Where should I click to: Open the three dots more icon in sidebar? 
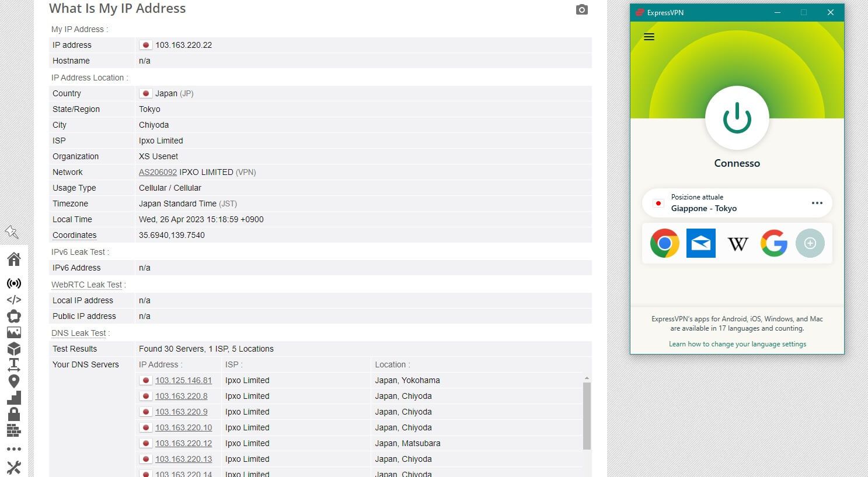coord(14,449)
